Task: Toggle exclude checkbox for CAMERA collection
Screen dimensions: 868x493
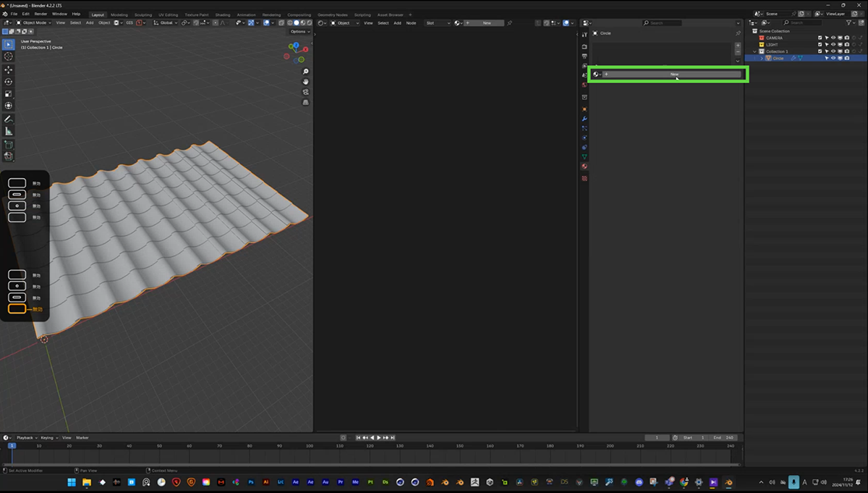Action: 820,38
